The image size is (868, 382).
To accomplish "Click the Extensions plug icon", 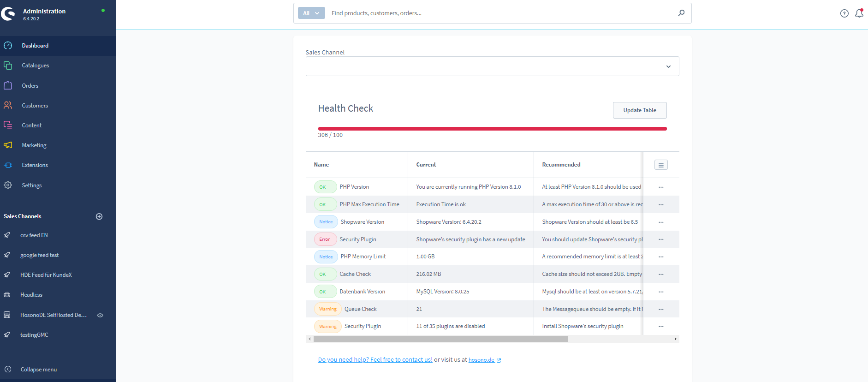I will 8,165.
